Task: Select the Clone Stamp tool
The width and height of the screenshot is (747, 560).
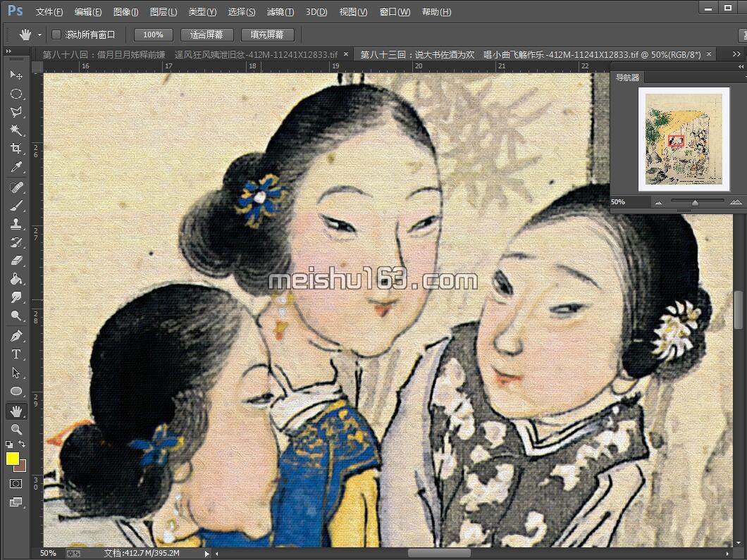Action: pyautogui.click(x=16, y=224)
